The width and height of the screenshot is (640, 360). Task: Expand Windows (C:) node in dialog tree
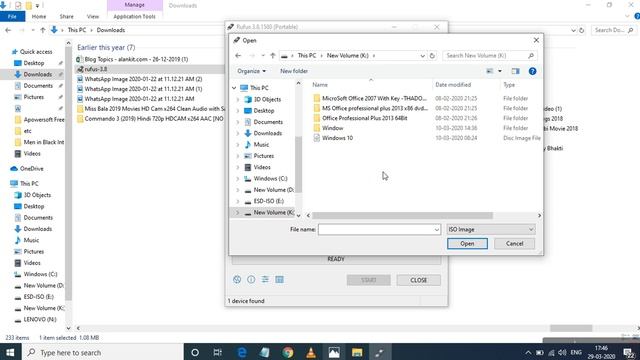coord(238,178)
